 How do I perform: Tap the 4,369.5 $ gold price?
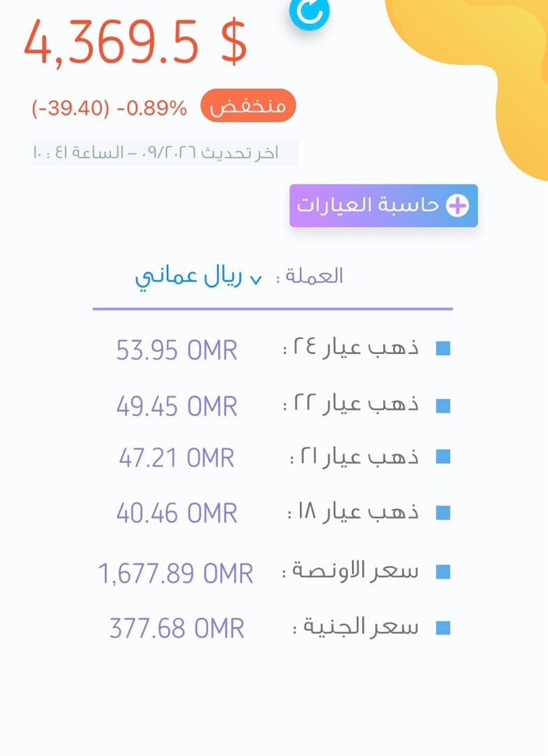135,41
